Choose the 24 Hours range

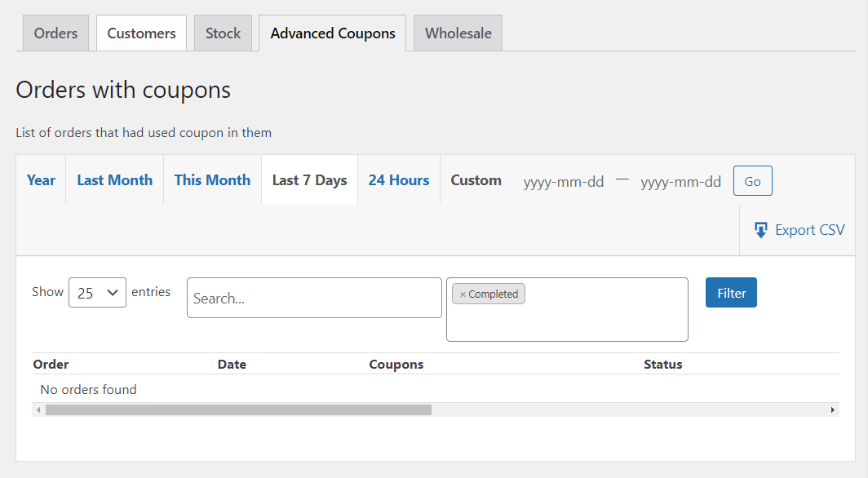399,180
